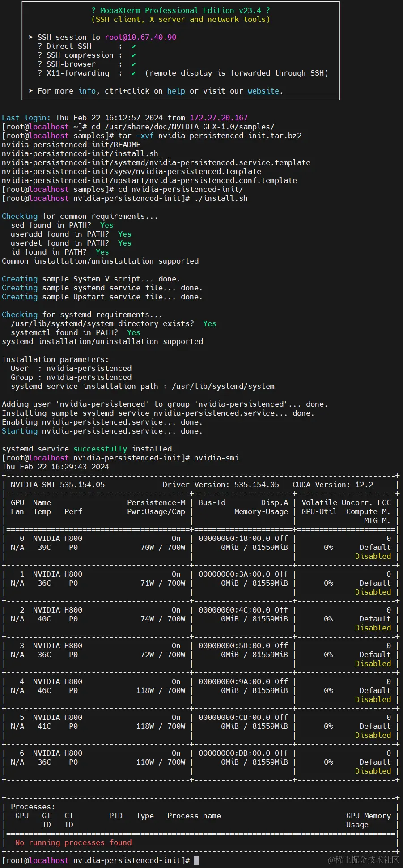The width and height of the screenshot is (403, 868).
Task: Click GPU 6 power usage 110W / 700W
Action: (x=161, y=762)
